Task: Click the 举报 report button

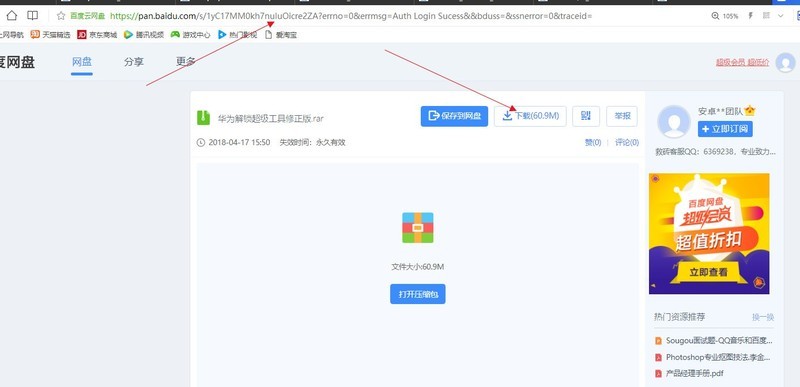Action: 622,116
